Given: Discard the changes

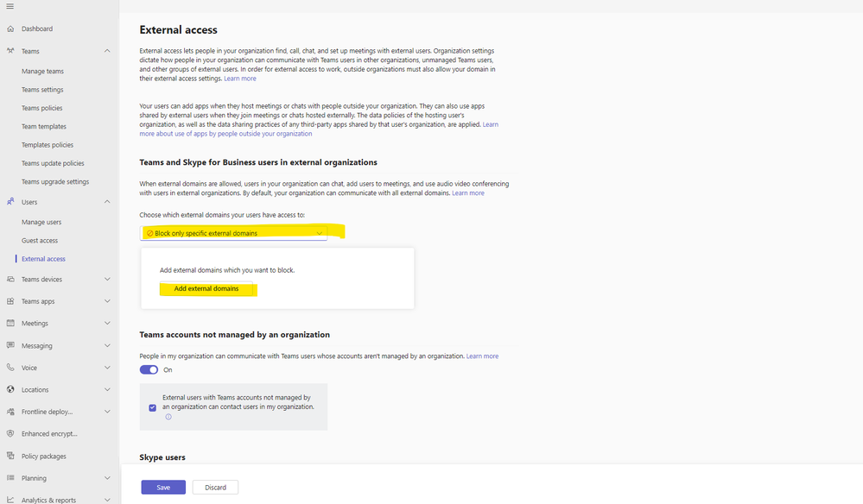Looking at the screenshot, I should click(x=215, y=488).
